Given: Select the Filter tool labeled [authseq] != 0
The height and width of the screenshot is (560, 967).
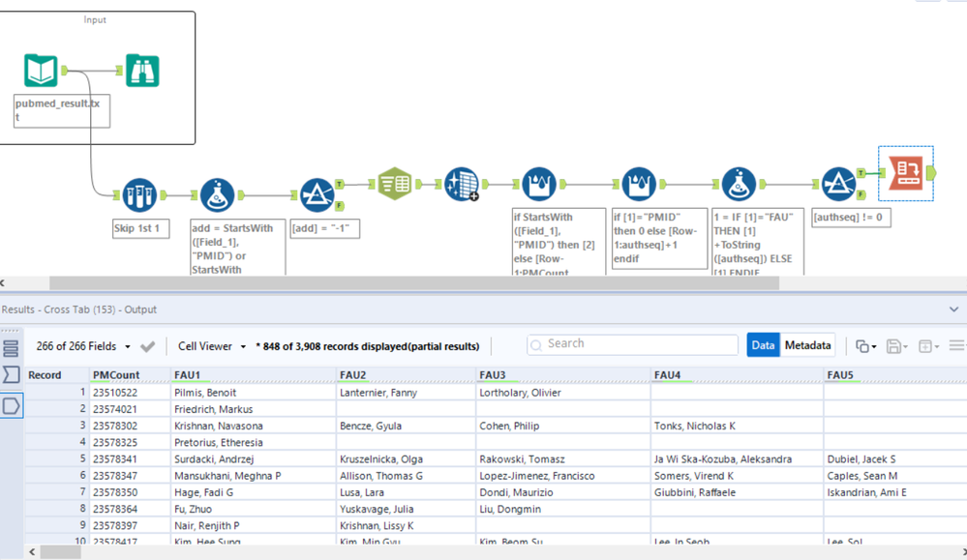Looking at the screenshot, I should pos(838,184).
